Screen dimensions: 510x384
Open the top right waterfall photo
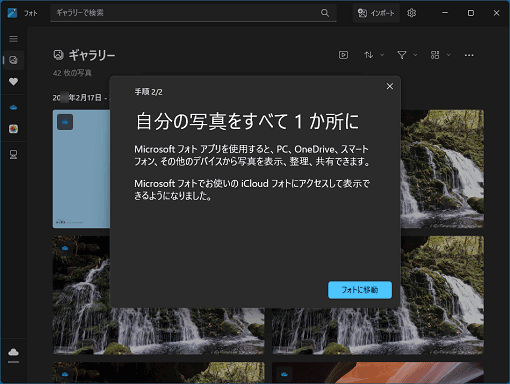(442, 169)
